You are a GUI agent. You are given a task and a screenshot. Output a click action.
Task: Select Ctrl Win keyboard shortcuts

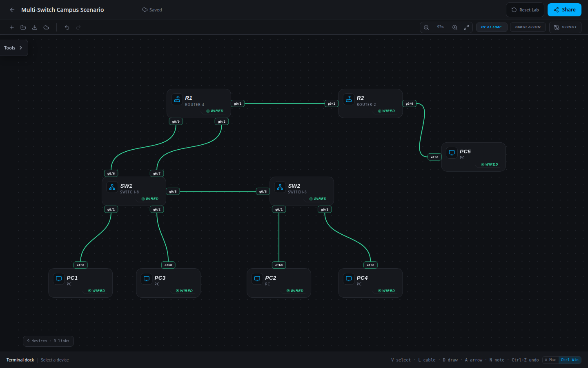(570, 360)
